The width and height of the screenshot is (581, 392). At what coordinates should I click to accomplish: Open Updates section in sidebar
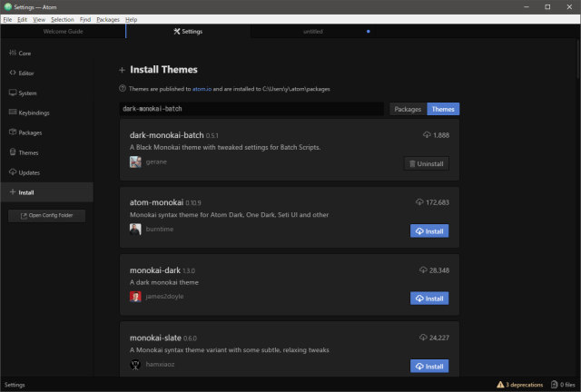[46, 172]
